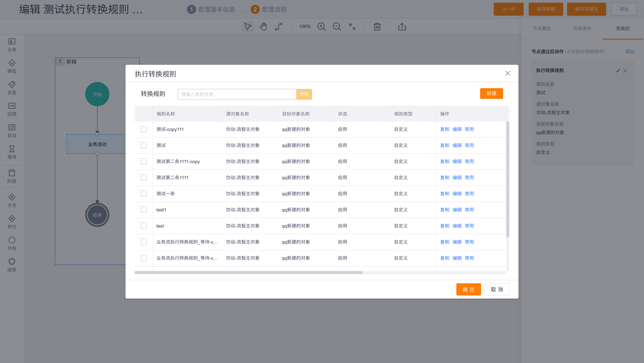The width and height of the screenshot is (644, 363).
Task: Click the 退出 button
Action: click(624, 9)
